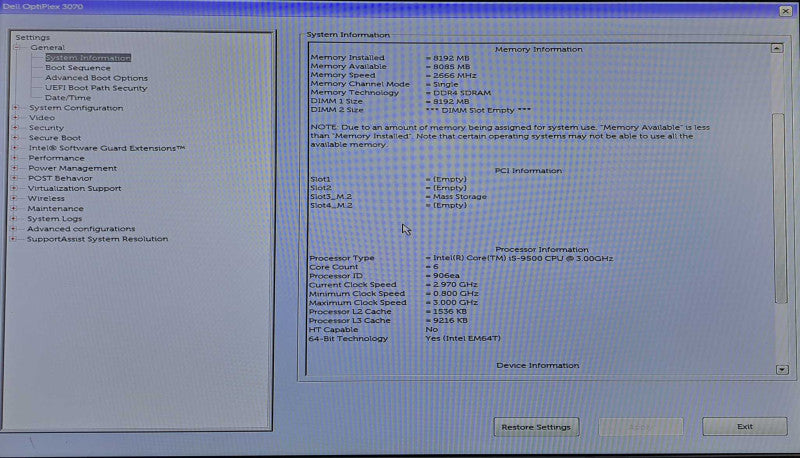Select the Advanced configurations label
Viewport: 800px width, 458px height.
pyautogui.click(x=81, y=228)
